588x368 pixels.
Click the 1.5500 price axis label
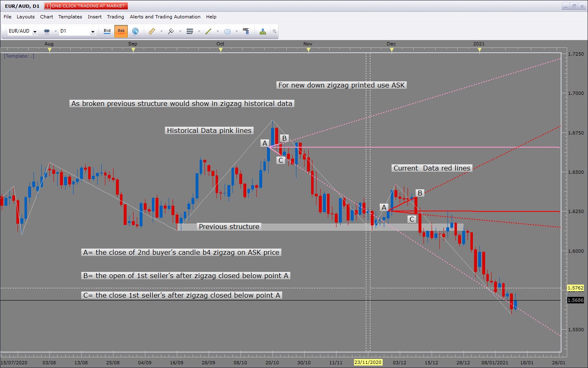tap(576, 330)
